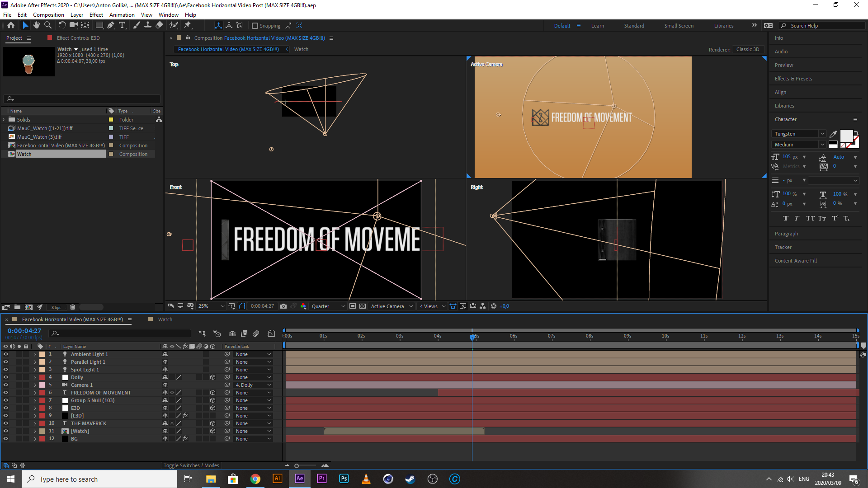The width and height of the screenshot is (868, 488).
Task: Select the Clone Stamp tool
Action: [x=147, y=25]
